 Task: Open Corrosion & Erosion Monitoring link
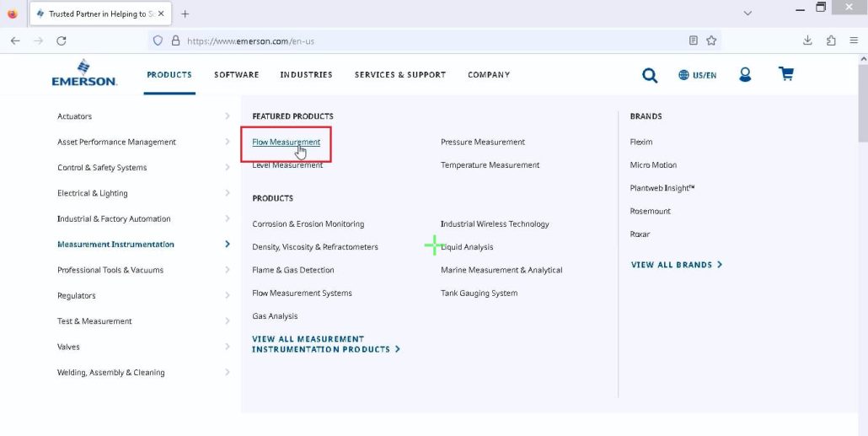[x=308, y=223]
